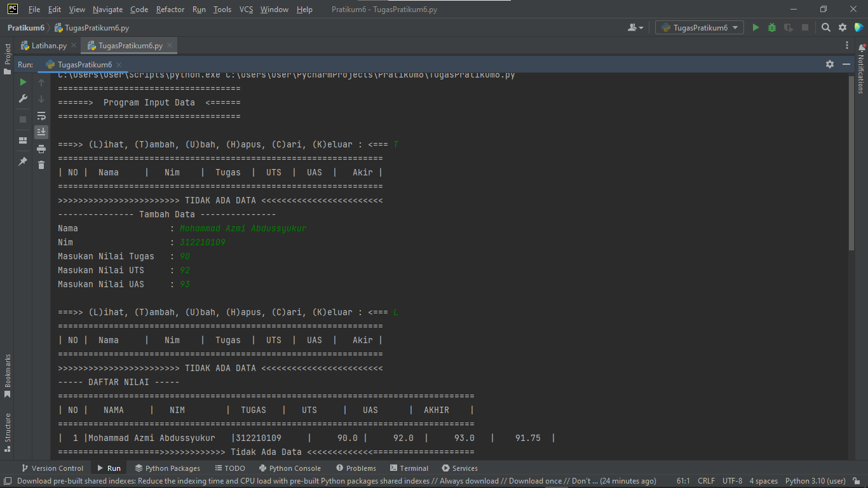Click the console vertical scrollbar

click(851, 163)
